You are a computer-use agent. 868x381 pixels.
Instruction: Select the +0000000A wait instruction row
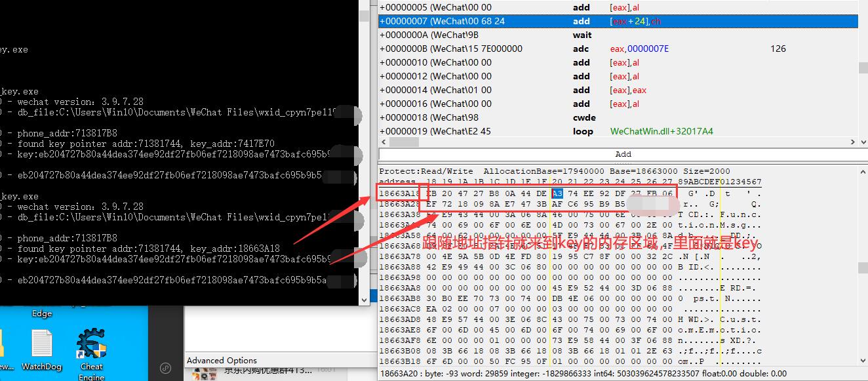[x=618, y=35]
